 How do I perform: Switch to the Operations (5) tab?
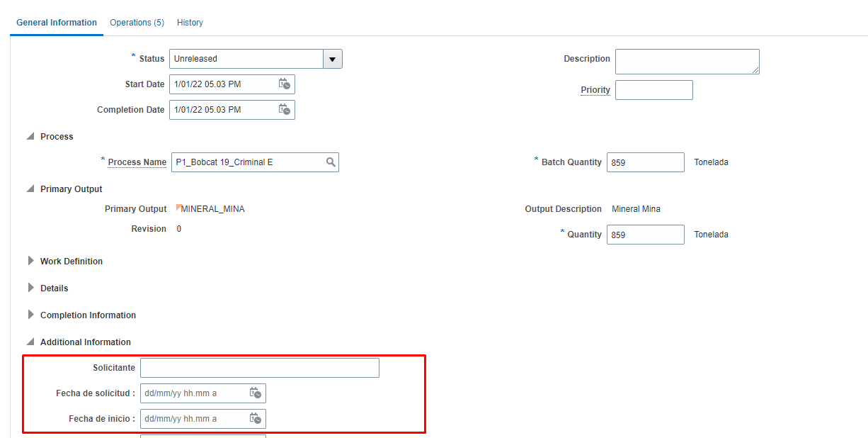click(x=137, y=22)
